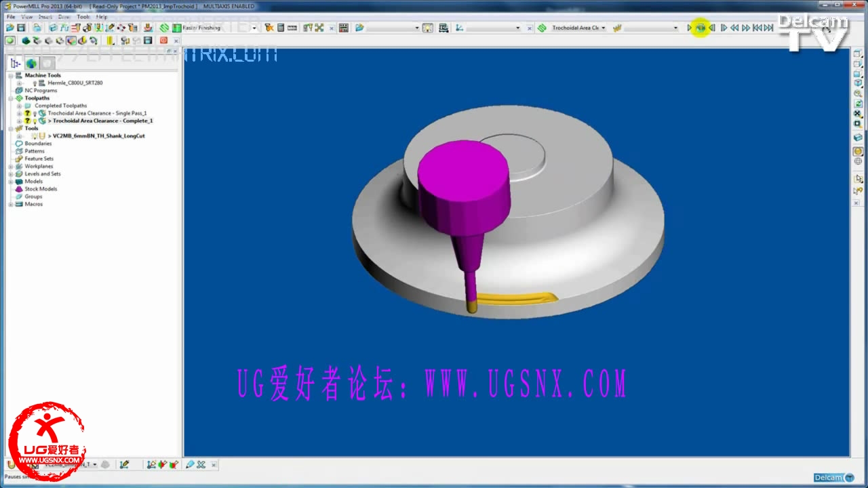Select Patterns in explorer tree
The image size is (868, 488).
(35, 151)
